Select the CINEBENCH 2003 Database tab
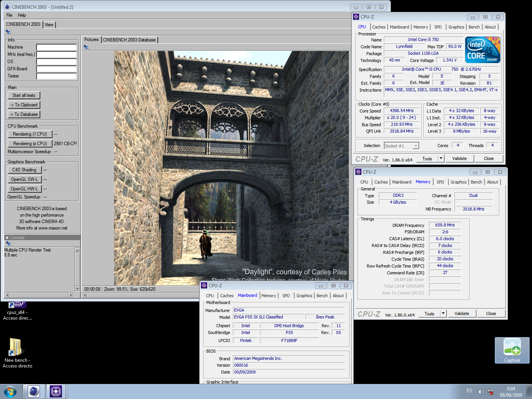 pyautogui.click(x=129, y=40)
